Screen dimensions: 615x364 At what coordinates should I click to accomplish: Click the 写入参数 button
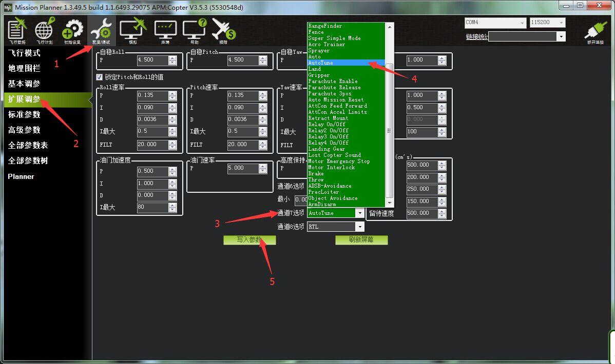249,240
